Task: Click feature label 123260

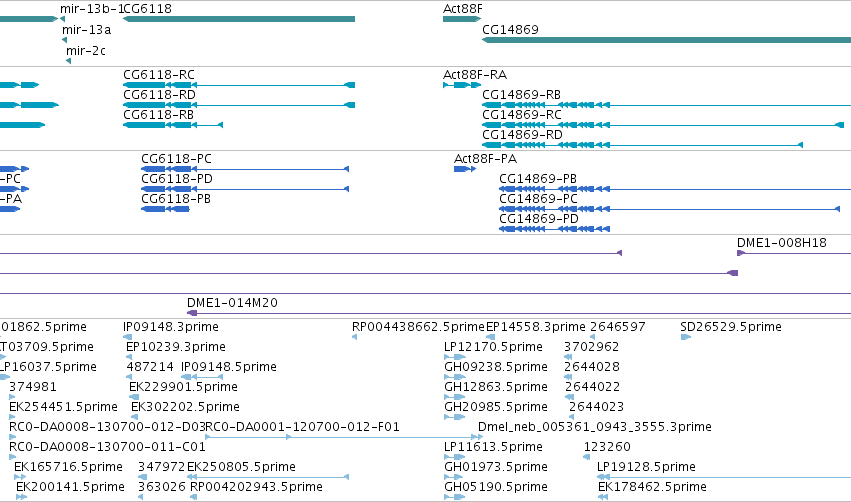Action: pyautogui.click(x=607, y=448)
